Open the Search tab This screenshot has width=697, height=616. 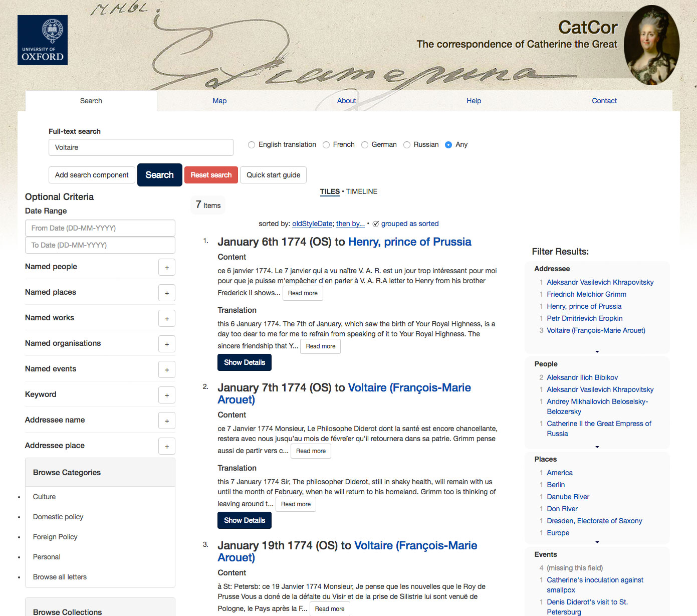pos(91,101)
